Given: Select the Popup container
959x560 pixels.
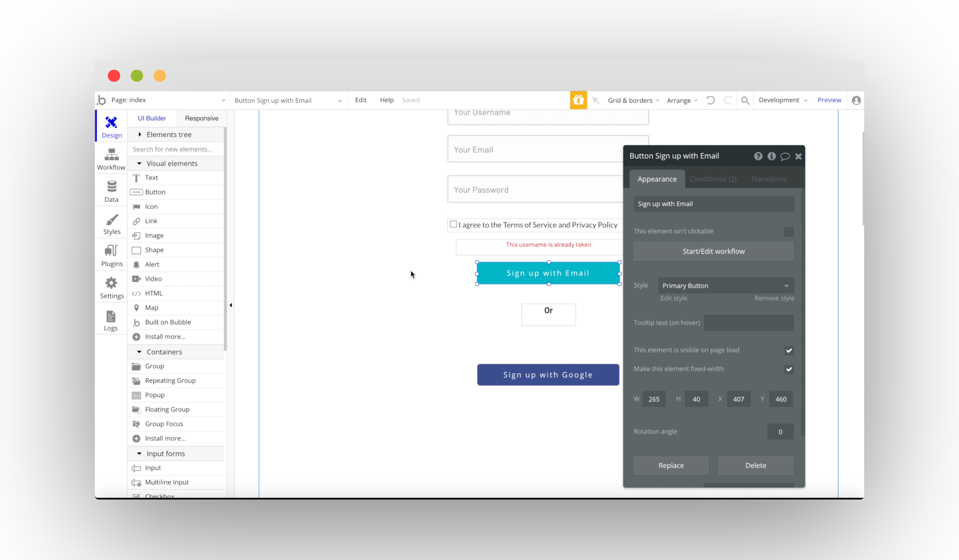Looking at the screenshot, I should (176, 395).
